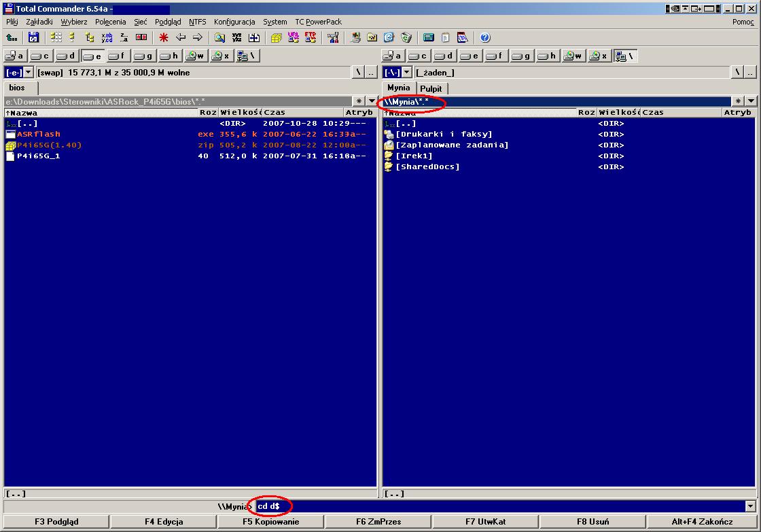Click the green reread source arrow icon

pyautogui.click(x=12, y=37)
